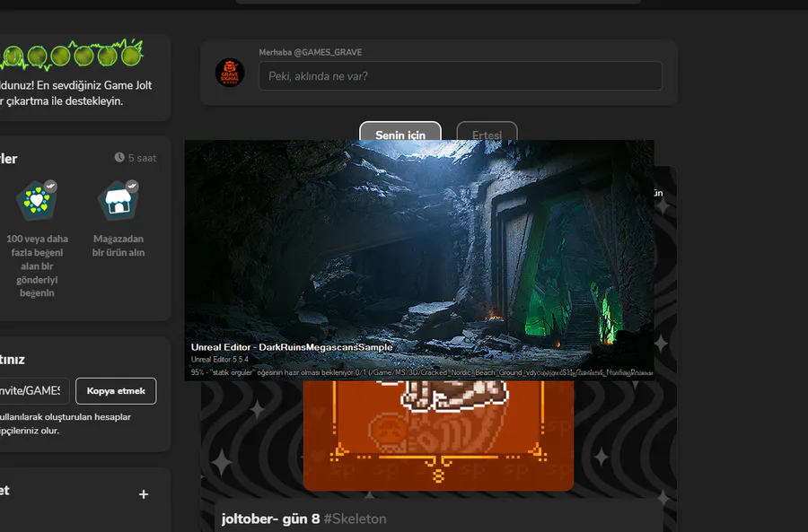Click the 'Unreal Editor 5.5.4' version text
The width and height of the screenshot is (808, 532).
click(x=220, y=360)
